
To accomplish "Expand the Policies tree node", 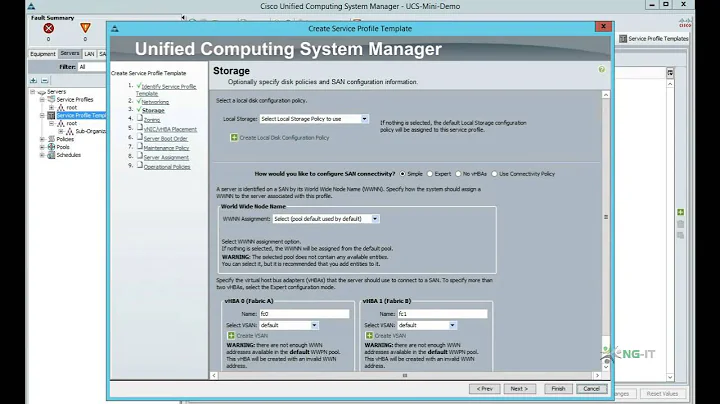I will [42, 139].
